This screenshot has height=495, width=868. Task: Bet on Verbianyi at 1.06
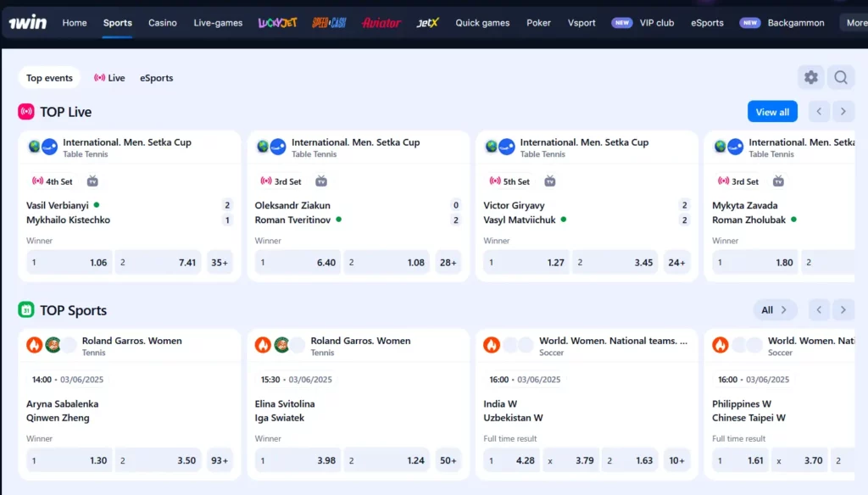[70, 263]
